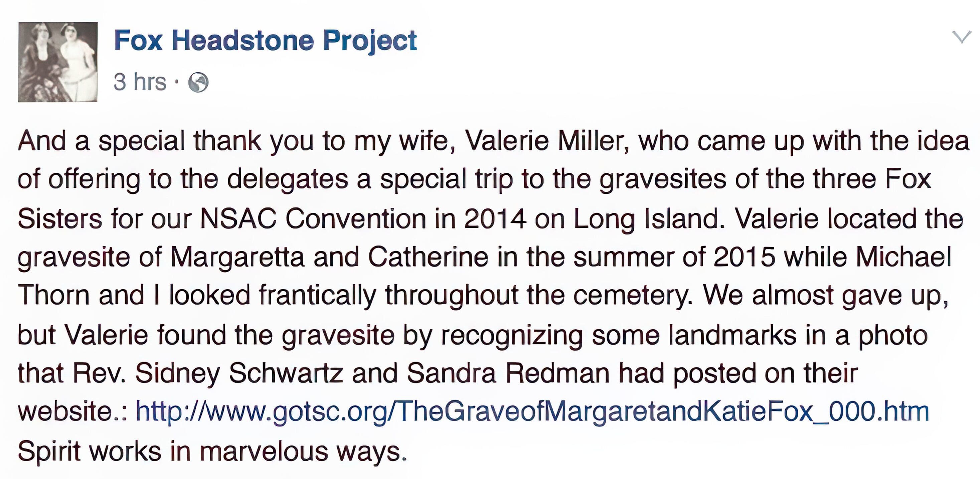The image size is (980, 479).
Task: Click the word delegates in the post
Action: [288, 180]
